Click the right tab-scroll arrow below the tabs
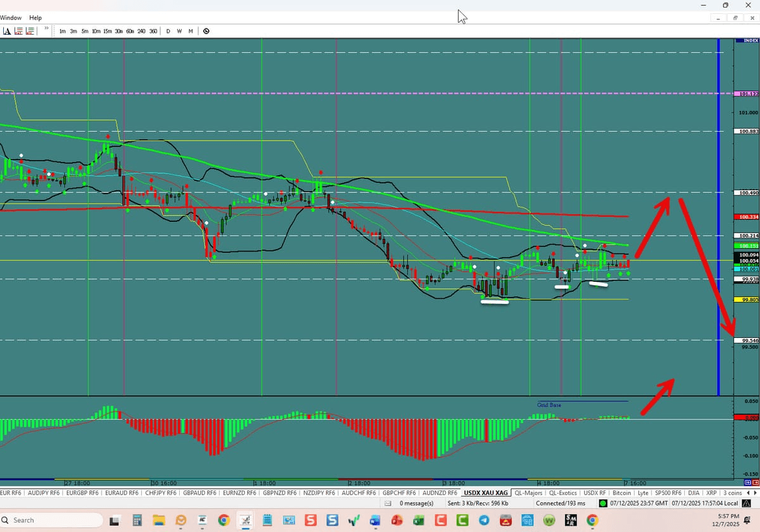 click(x=756, y=492)
